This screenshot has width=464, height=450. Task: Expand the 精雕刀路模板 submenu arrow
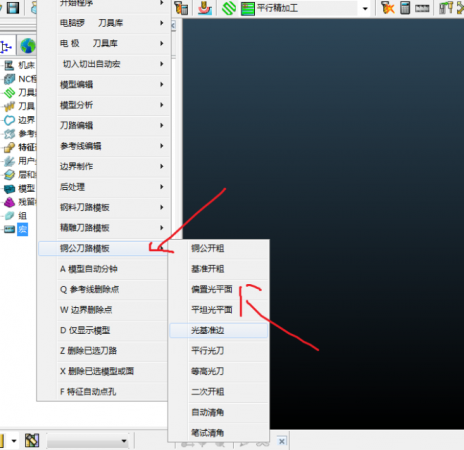[x=162, y=228]
